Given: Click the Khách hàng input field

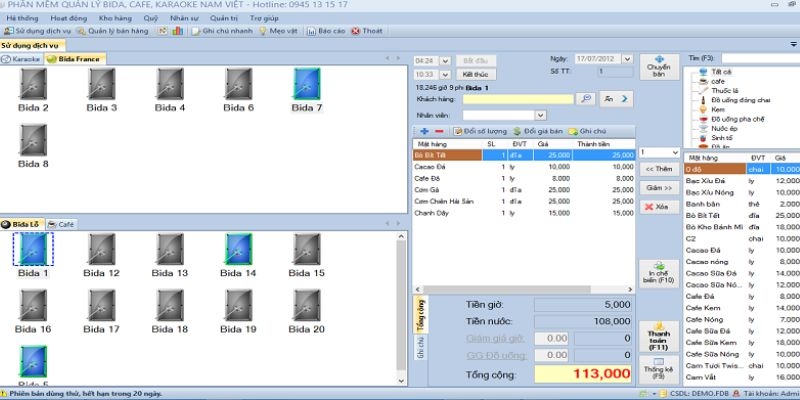Looking at the screenshot, I should tap(518, 99).
